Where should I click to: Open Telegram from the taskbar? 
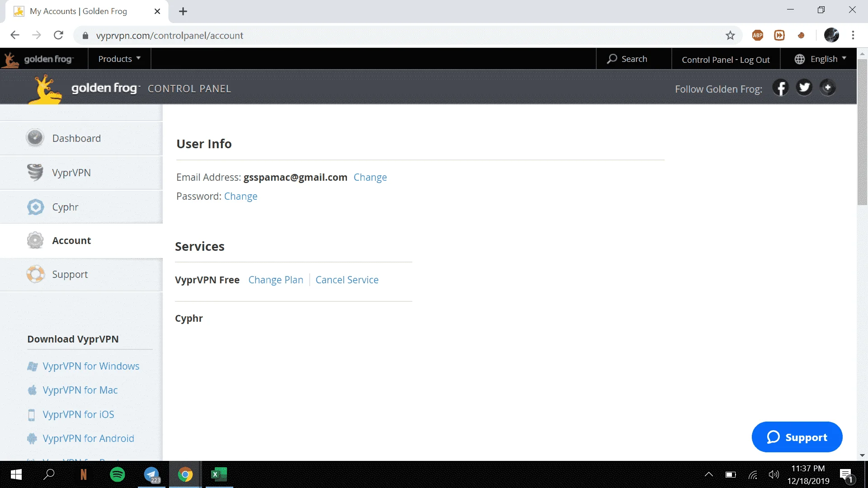pyautogui.click(x=151, y=474)
